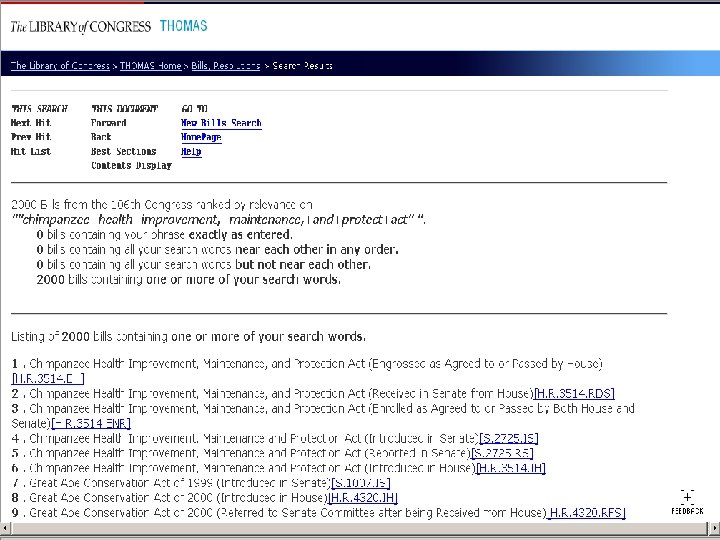Click the italic search phrase text

pyautogui.click(x=219, y=220)
